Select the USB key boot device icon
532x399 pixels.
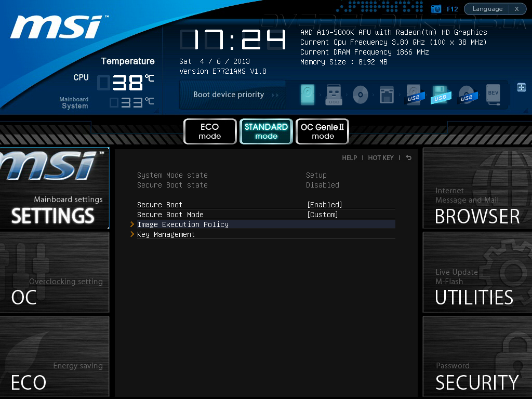334,95
